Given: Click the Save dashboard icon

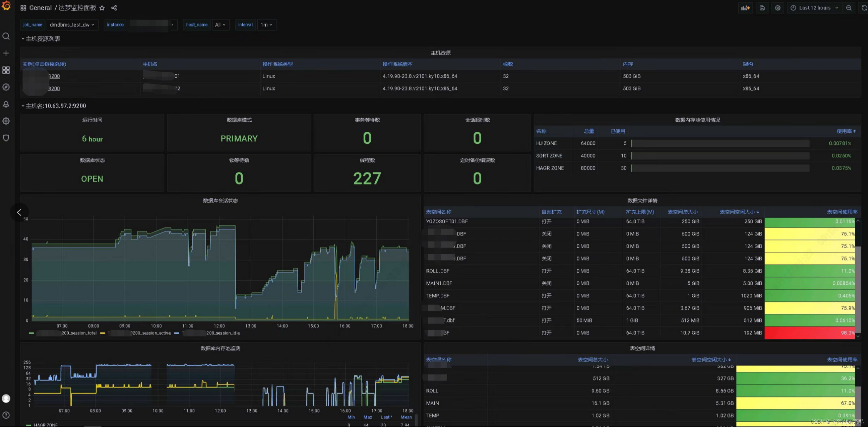Looking at the screenshot, I should [762, 8].
